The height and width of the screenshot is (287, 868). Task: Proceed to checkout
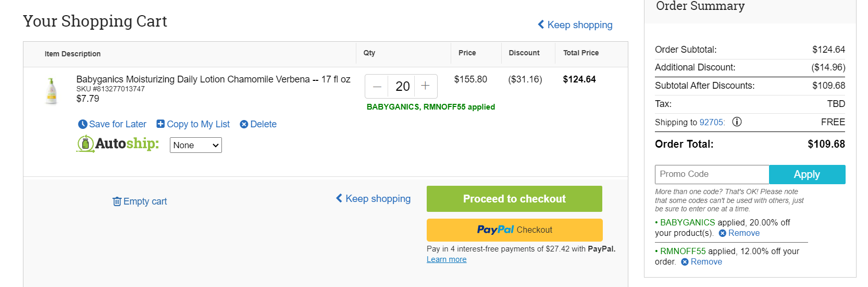(x=514, y=199)
